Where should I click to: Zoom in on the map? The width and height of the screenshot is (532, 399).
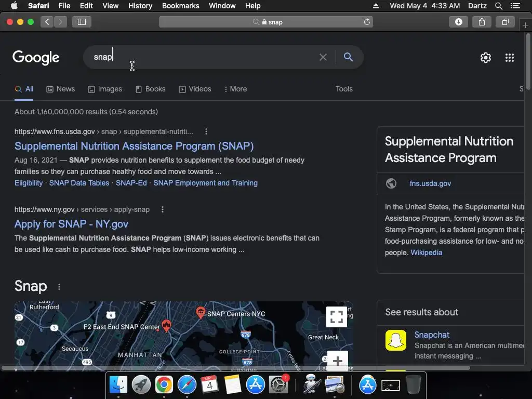point(338,361)
